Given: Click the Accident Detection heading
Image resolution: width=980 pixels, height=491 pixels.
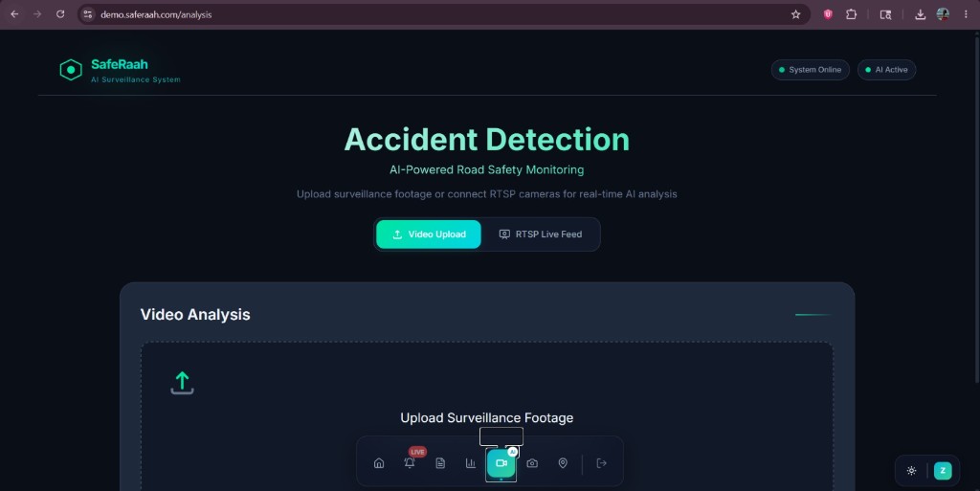Looking at the screenshot, I should tap(487, 140).
